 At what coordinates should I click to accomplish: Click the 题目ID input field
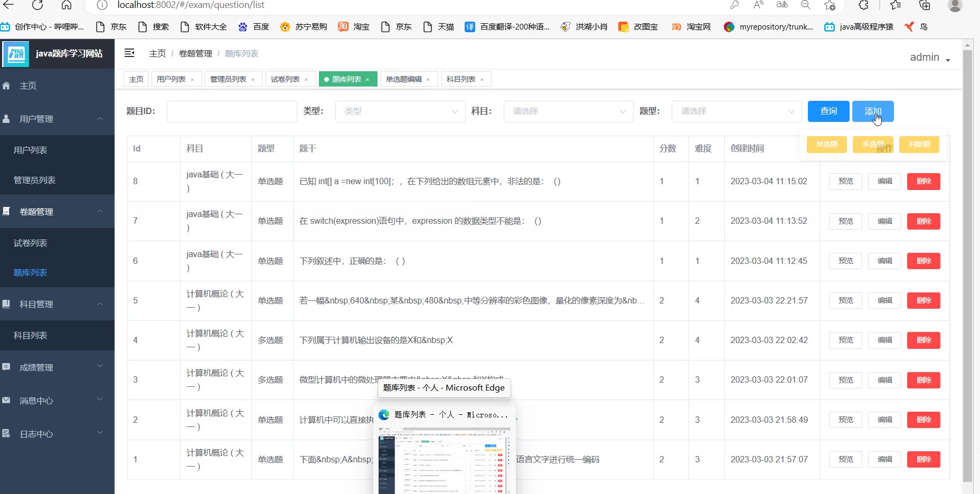(x=232, y=111)
